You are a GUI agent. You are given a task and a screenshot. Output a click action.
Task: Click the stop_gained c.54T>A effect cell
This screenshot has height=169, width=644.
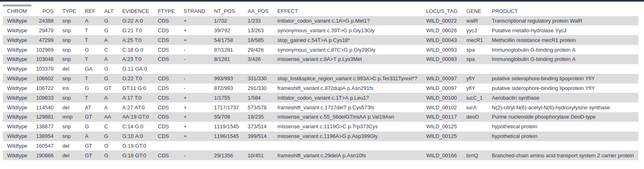pyautogui.click(x=313, y=40)
